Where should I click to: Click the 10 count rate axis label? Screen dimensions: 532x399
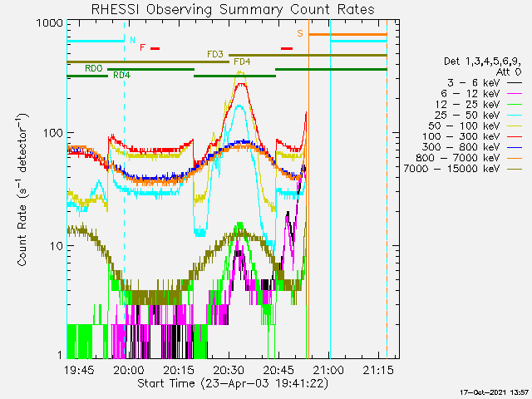click(57, 246)
